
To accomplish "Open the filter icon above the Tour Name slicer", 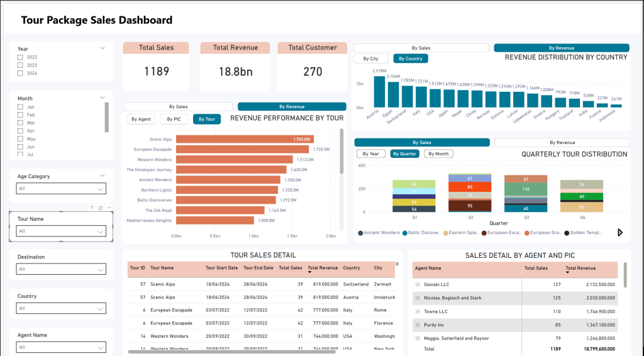I will (x=92, y=208).
